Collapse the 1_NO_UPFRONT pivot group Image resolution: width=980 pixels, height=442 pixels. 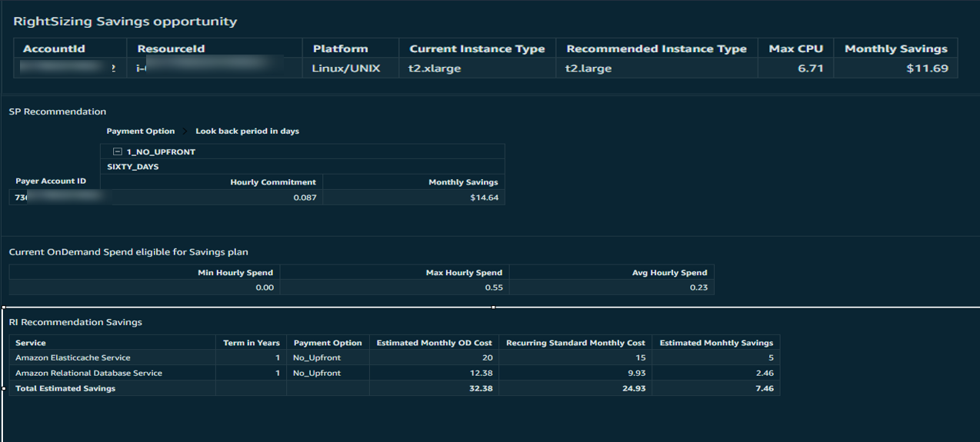(117, 152)
